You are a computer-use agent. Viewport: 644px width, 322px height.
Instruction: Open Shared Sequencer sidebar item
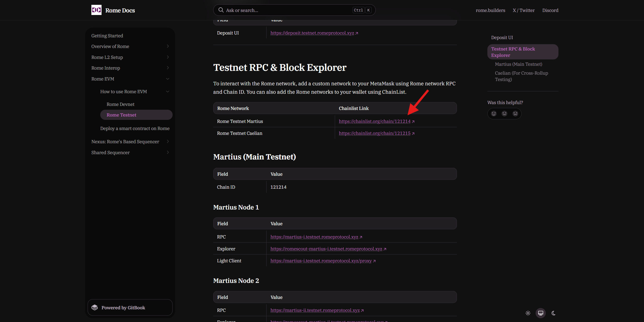coord(110,152)
